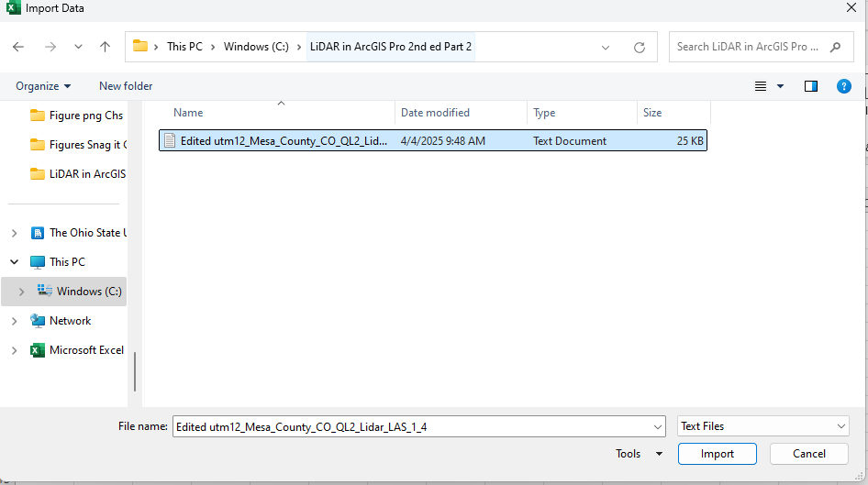This screenshot has width=868, height=485.
Task: Toggle the preview pane
Action: point(811,86)
